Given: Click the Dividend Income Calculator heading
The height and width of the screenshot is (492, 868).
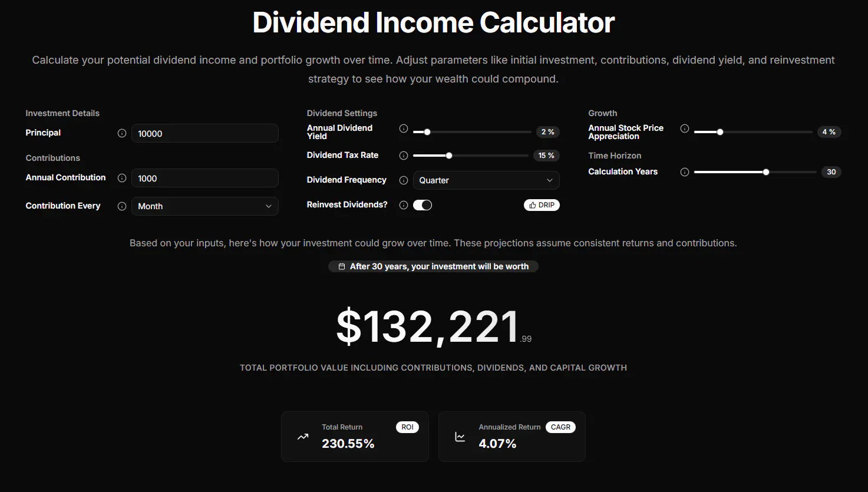Looking at the screenshot, I should (434, 23).
